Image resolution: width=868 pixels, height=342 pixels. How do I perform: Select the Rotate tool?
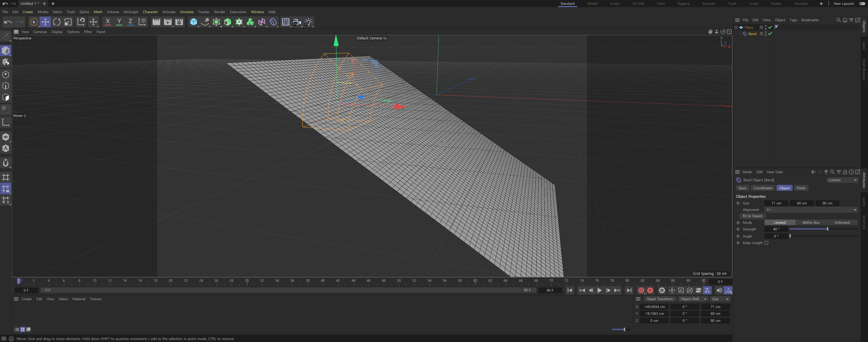[x=57, y=21]
